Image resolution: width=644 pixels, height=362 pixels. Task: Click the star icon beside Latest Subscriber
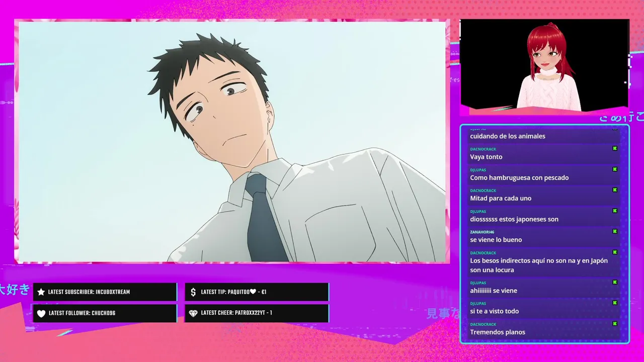click(41, 292)
